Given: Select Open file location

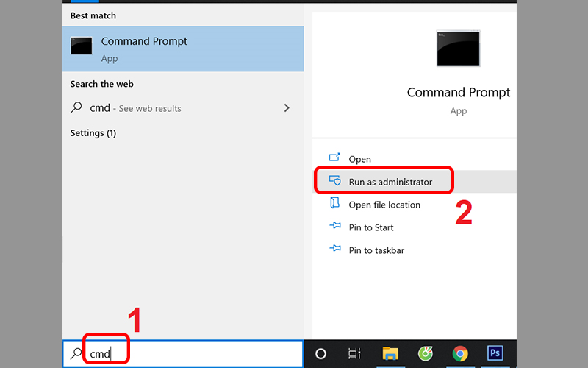Looking at the screenshot, I should pyautogui.click(x=384, y=205).
